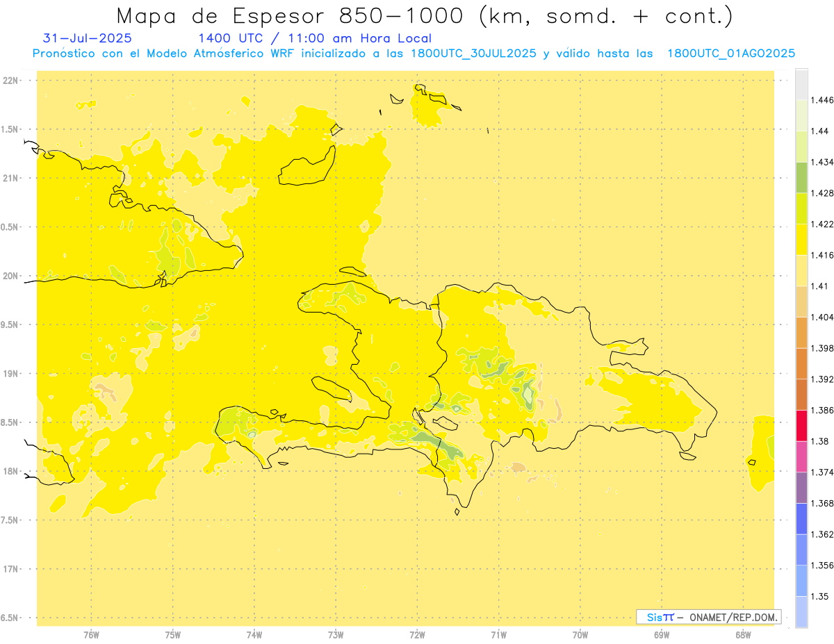Screen dimensions: 834x644
Task: Click the '22N' latitude label
Action: [11, 81]
